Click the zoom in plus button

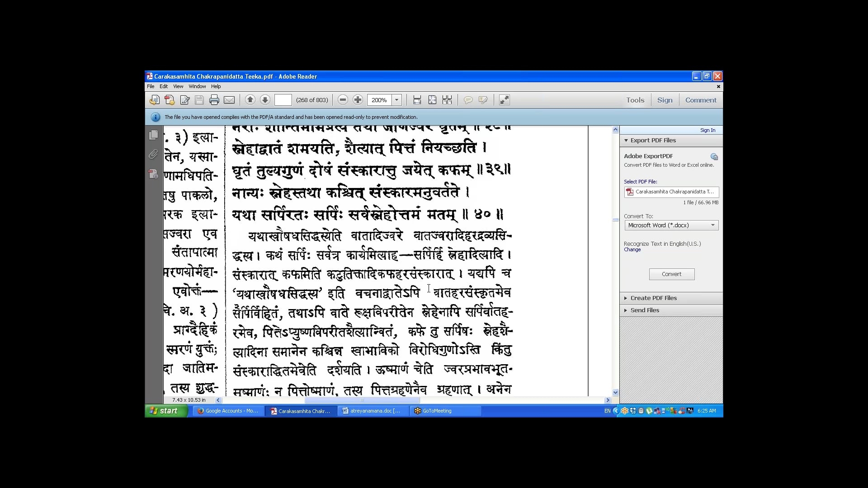358,100
